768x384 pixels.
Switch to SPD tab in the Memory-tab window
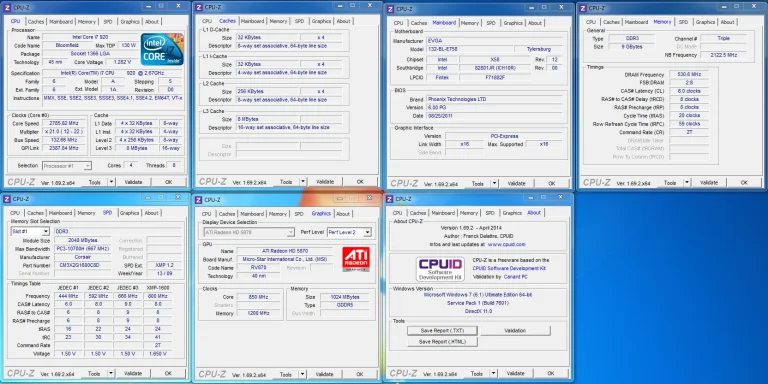point(683,22)
